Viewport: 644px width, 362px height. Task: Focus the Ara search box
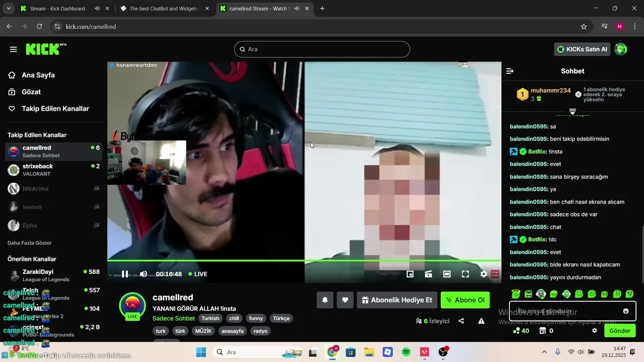coord(322,49)
